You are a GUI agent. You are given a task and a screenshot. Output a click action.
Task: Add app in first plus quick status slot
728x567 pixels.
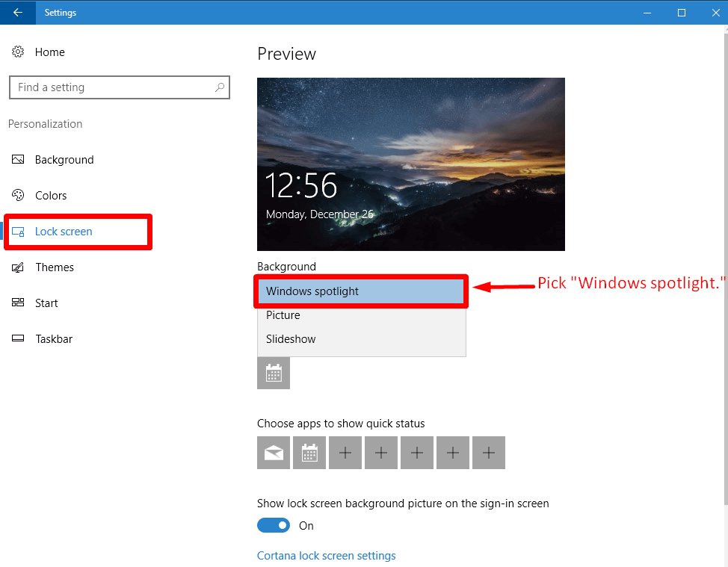coord(345,453)
